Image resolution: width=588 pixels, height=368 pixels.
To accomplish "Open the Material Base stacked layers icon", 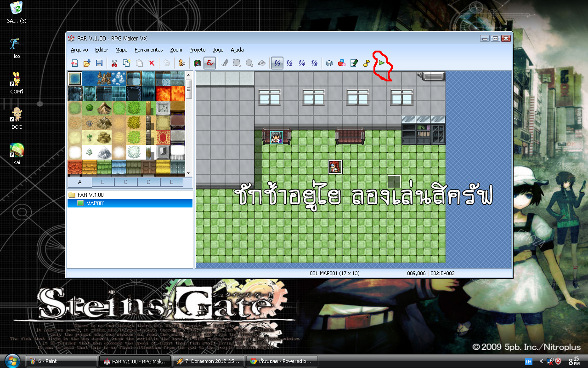I will (x=329, y=63).
